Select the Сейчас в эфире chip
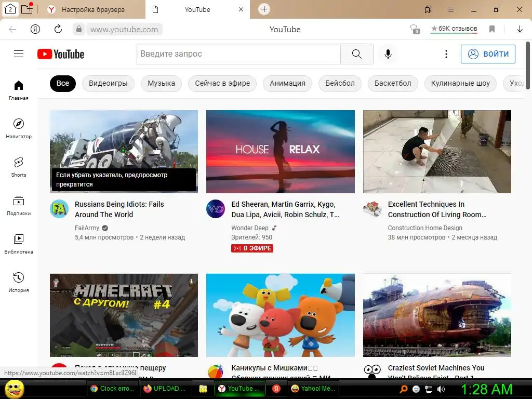 point(222,84)
